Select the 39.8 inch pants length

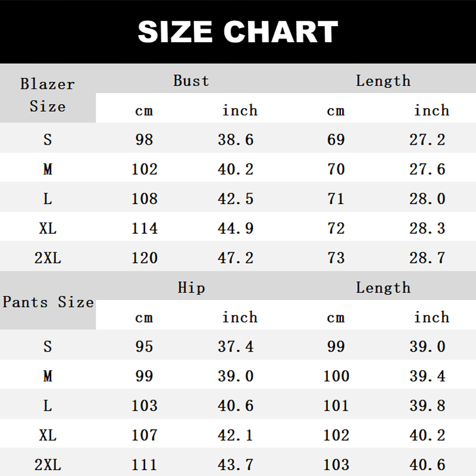click(x=427, y=406)
